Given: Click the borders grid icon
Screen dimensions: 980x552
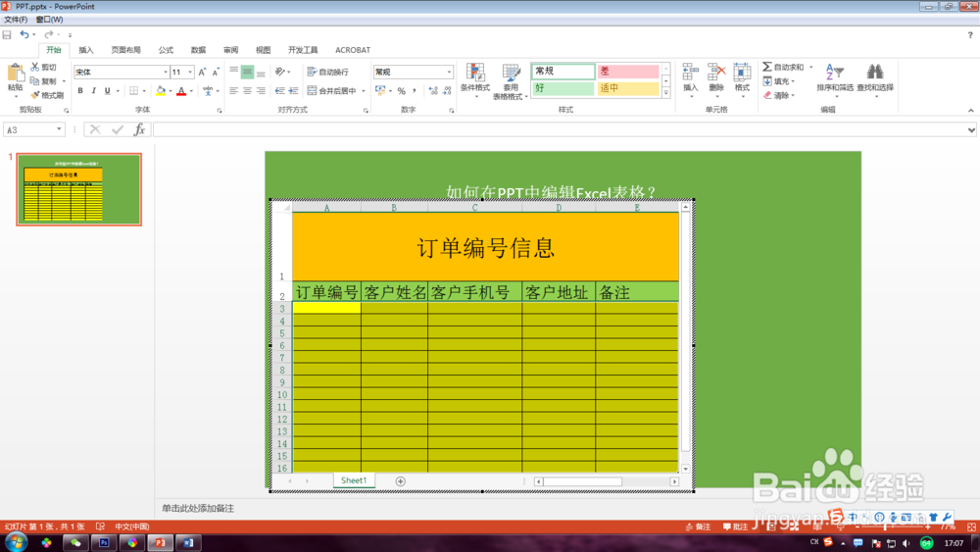Looking at the screenshot, I should tap(133, 90).
